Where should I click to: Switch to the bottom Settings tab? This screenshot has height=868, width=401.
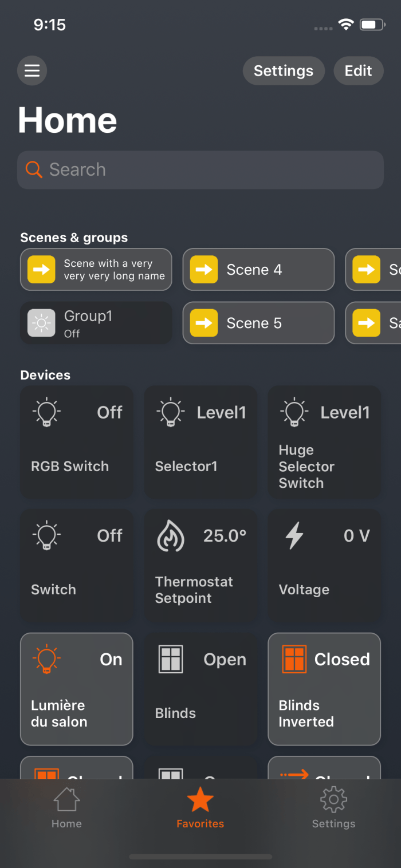333,807
